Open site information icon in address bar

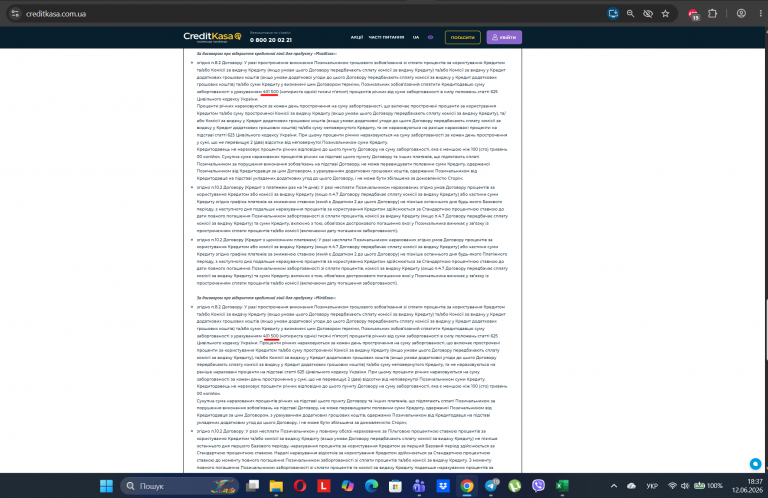click(15, 14)
